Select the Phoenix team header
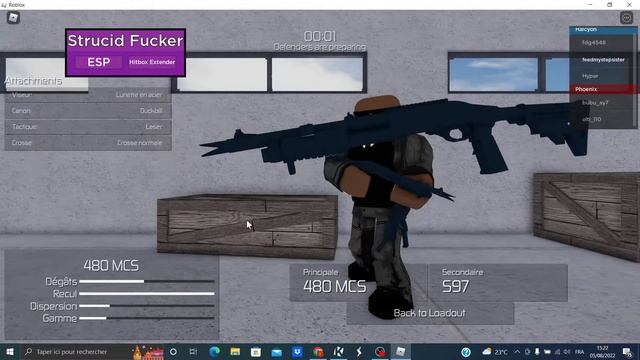 [603, 89]
